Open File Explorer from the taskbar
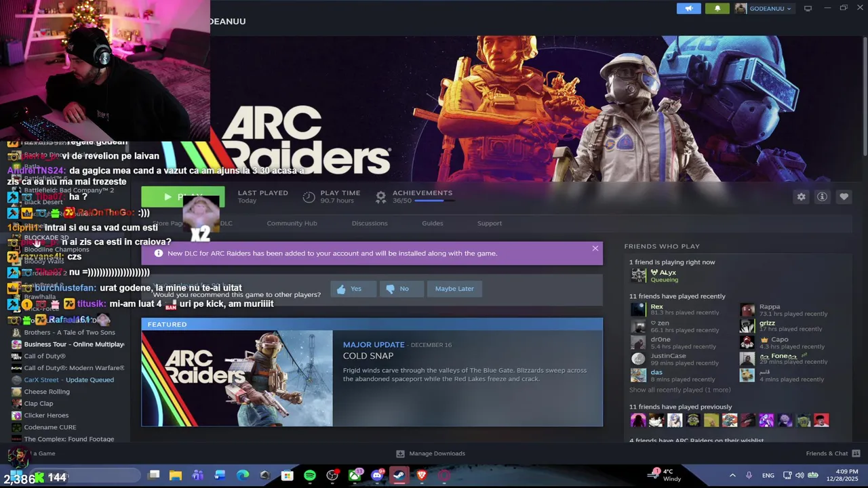This screenshot has height=488, width=868. coord(176,476)
